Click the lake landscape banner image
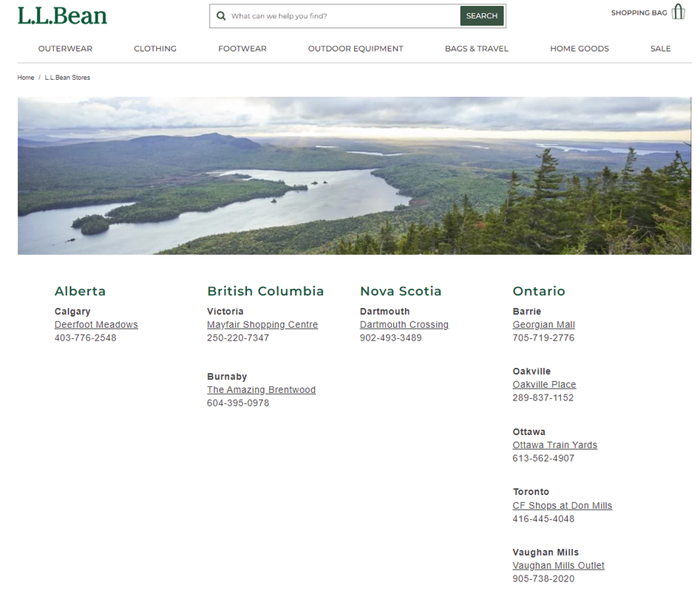The width and height of the screenshot is (700, 591). (x=355, y=176)
